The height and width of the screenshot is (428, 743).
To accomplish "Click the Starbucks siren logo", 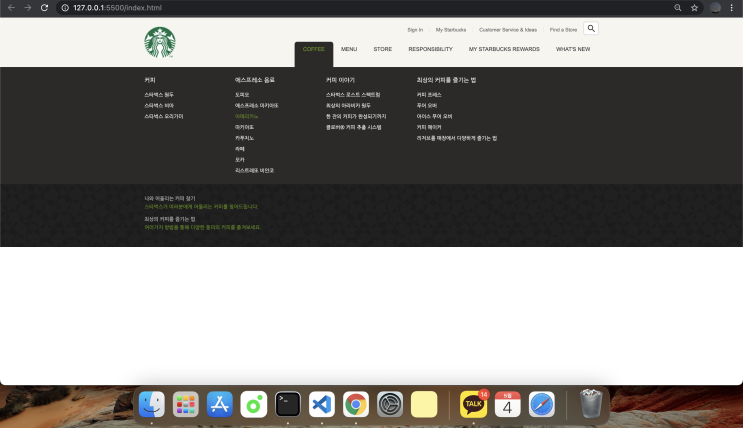I will point(160,42).
